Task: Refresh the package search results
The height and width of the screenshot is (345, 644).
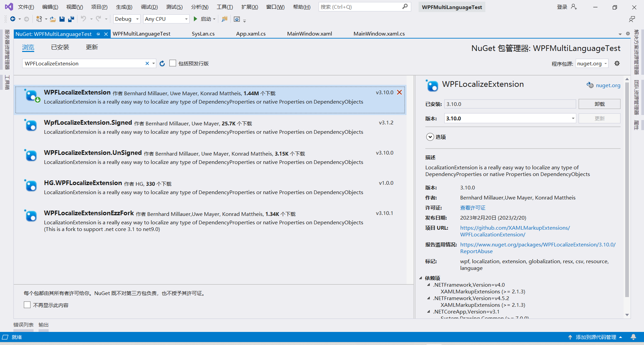Action: 162,63
